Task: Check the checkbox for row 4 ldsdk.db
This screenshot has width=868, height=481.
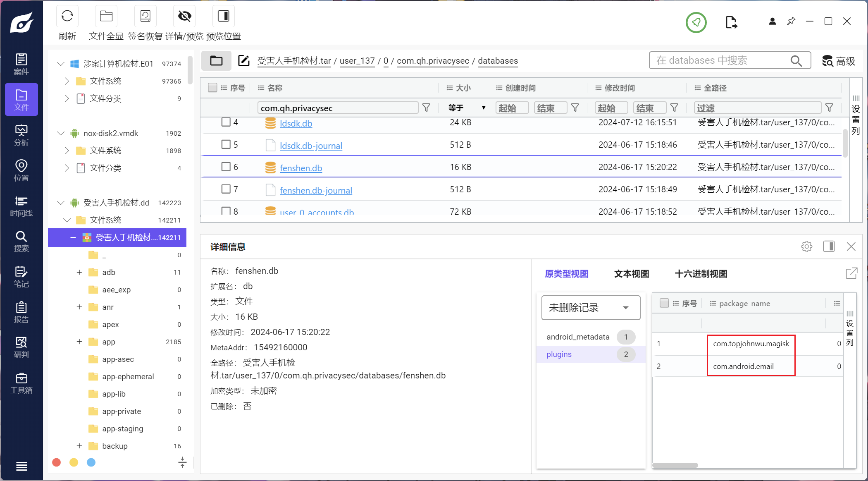Action: (226, 122)
